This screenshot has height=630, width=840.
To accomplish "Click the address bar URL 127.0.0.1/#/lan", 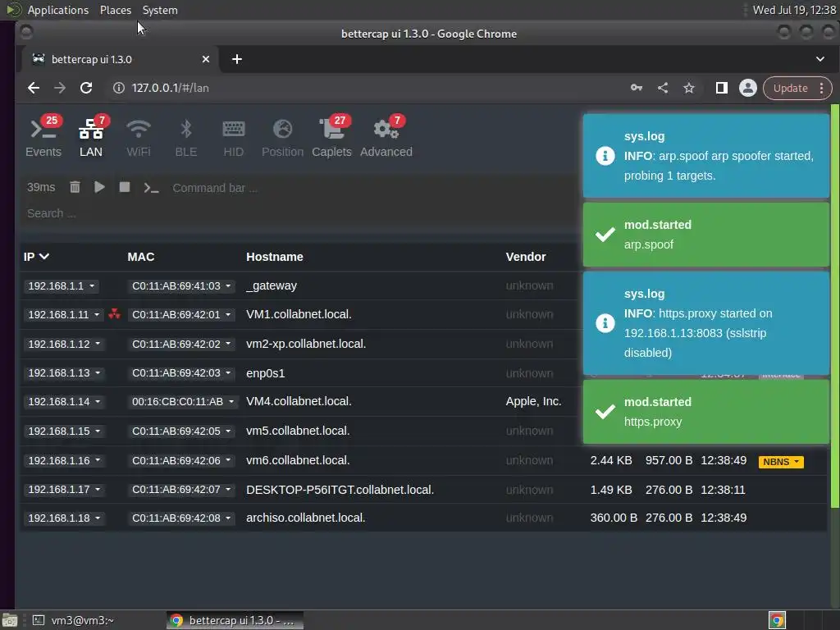I will pos(171,88).
